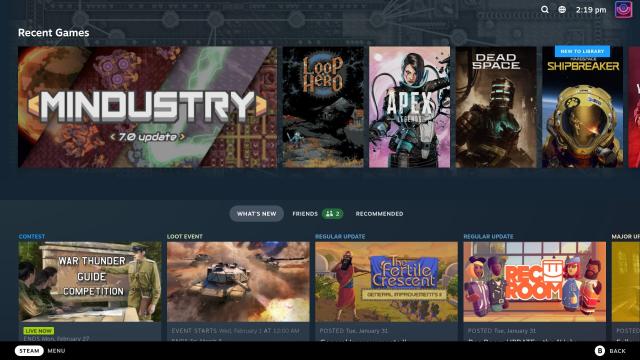
Task: Switch to the Recommended tab
Action: pyautogui.click(x=379, y=213)
